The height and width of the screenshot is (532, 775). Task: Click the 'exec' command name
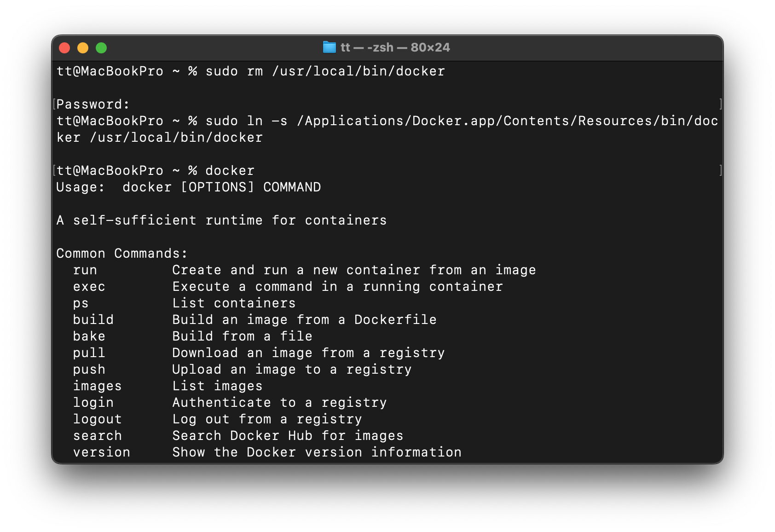click(x=89, y=287)
